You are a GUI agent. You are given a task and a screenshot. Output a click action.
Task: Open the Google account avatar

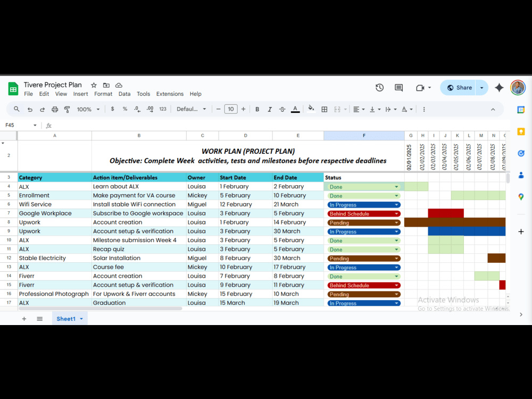(x=518, y=88)
